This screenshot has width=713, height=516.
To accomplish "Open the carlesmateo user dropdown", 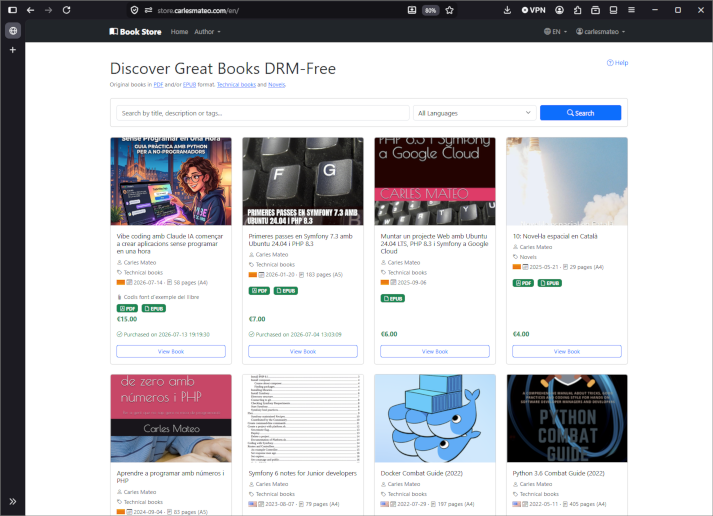I will click(x=600, y=32).
